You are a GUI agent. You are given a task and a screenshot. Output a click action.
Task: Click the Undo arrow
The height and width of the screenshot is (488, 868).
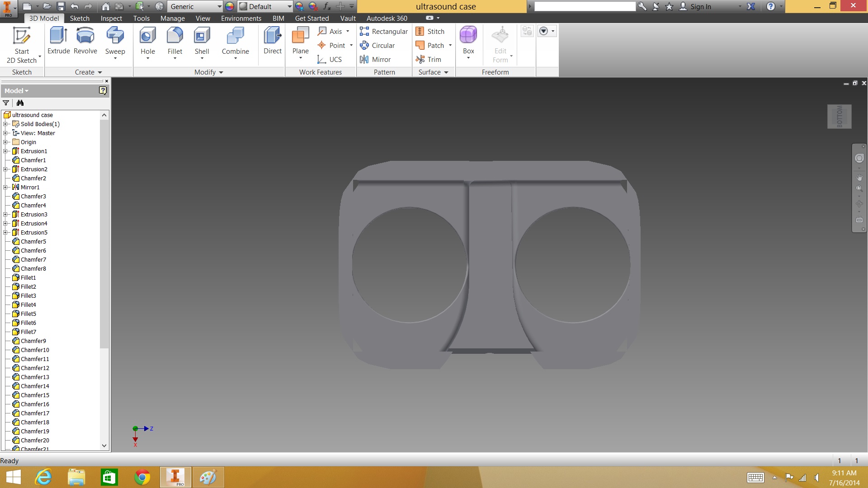pos(75,6)
